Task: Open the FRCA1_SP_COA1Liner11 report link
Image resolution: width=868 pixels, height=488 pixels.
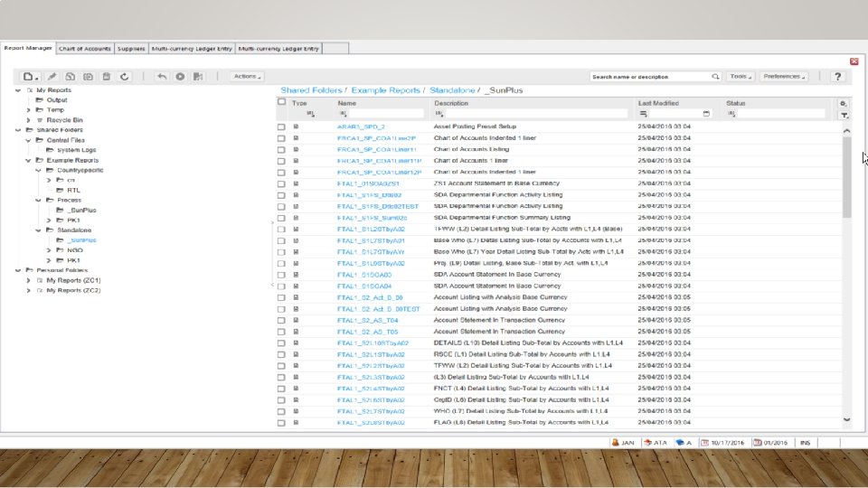Action: point(376,149)
